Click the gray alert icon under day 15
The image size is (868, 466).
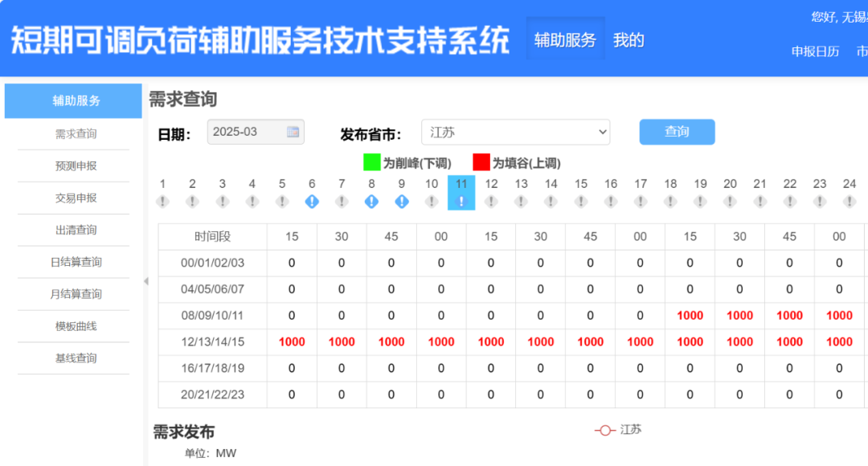click(x=581, y=202)
